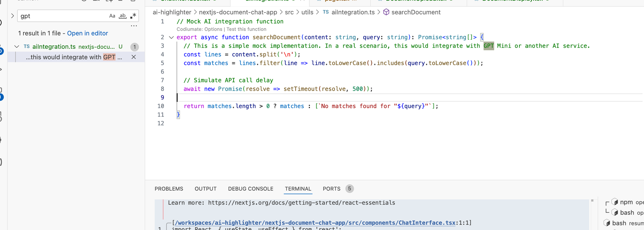Image resolution: width=644 pixels, height=230 pixels.
Task: Click the cube symbol icon before searchDocument
Action: (386, 12)
